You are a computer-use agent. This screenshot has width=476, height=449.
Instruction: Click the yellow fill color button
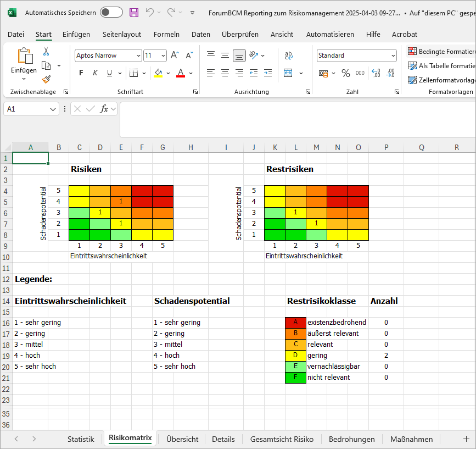click(x=158, y=73)
